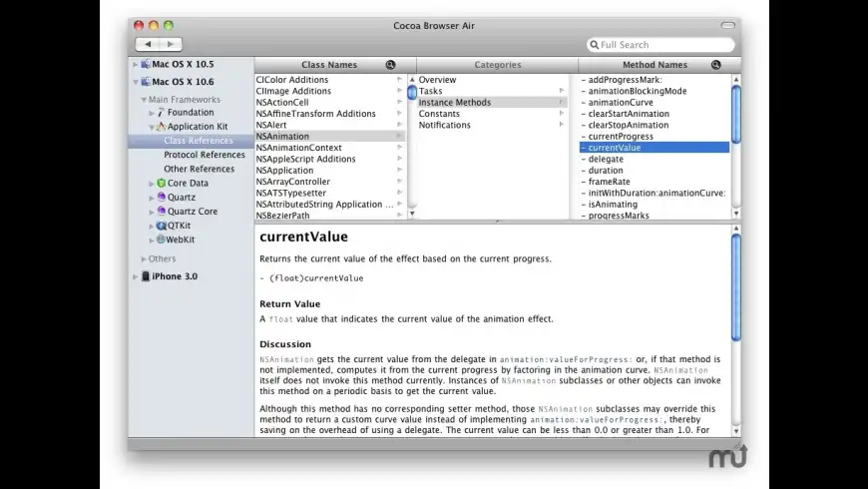
Task: Select the Instance Methods category
Action: (x=493, y=103)
